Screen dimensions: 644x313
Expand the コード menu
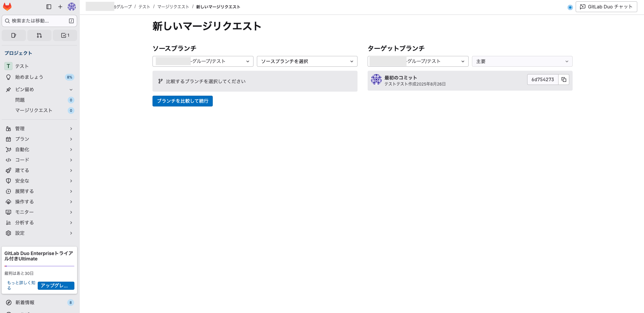tap(39, 160)
